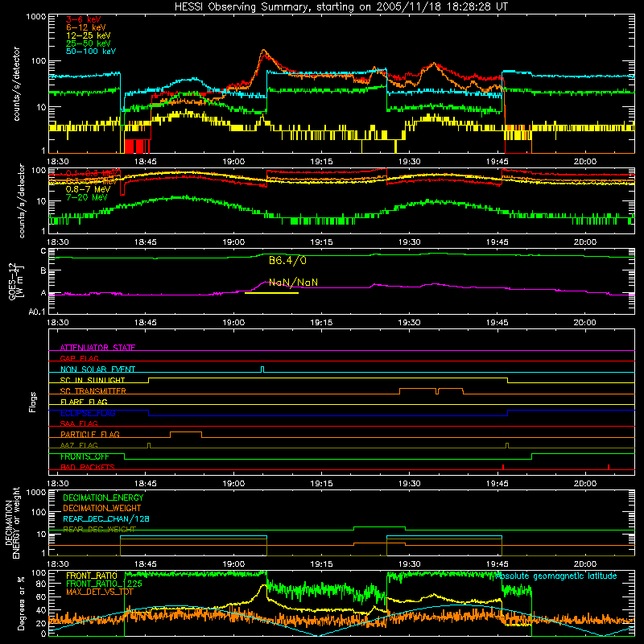Click the BAD_PACKETS red tick near 20:04
Image resolution: width=644 pixels, height=644 pixels.
[x=609, y=467]
